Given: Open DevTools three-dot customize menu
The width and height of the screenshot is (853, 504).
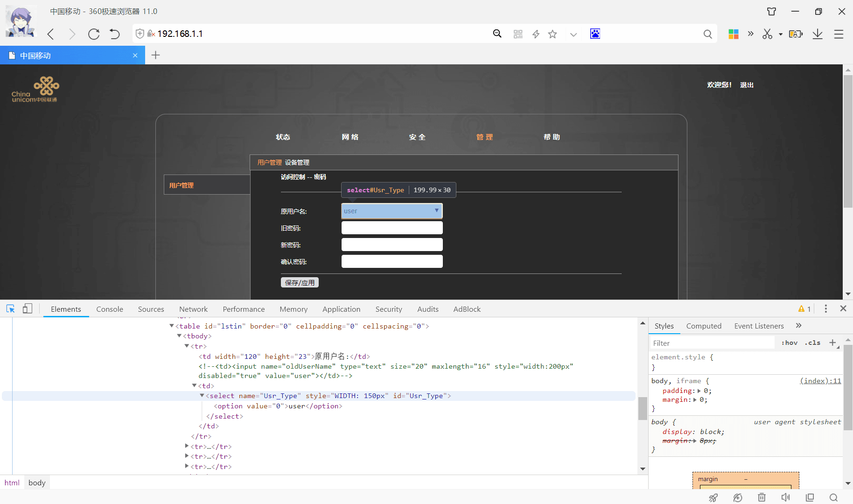Looking at the screenshot, I should (x=825, y=309).
